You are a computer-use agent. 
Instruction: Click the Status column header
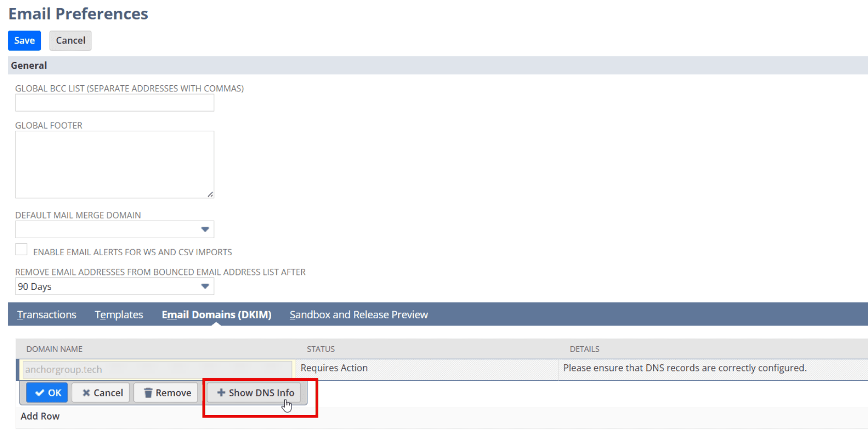pyautogui.click(x=321, y=349)
